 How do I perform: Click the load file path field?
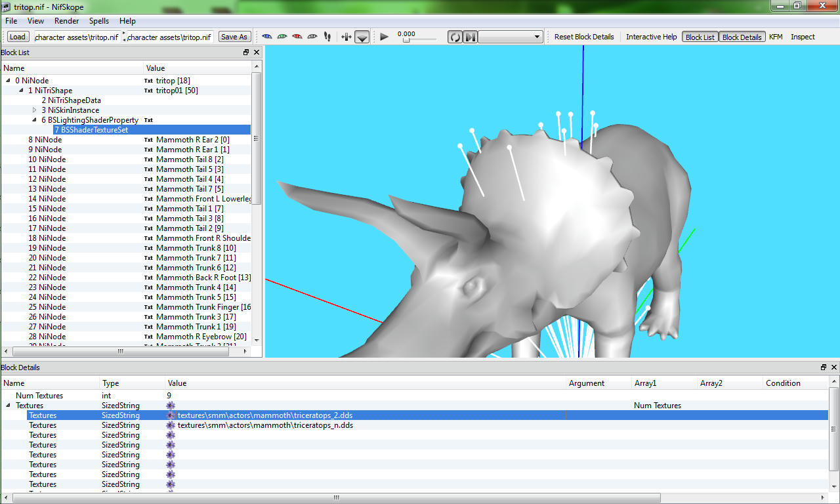77,37
